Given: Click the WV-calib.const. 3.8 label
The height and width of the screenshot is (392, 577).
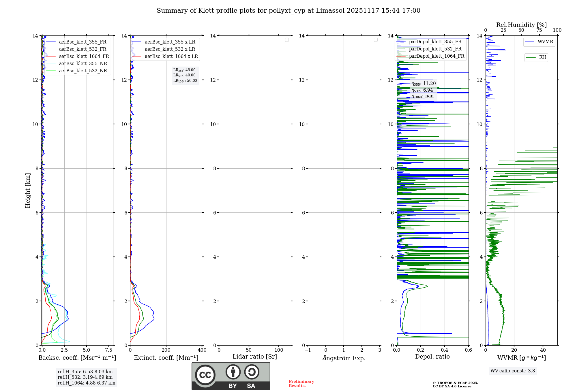Looking at the screenshot, I should (x=512, y=371).
